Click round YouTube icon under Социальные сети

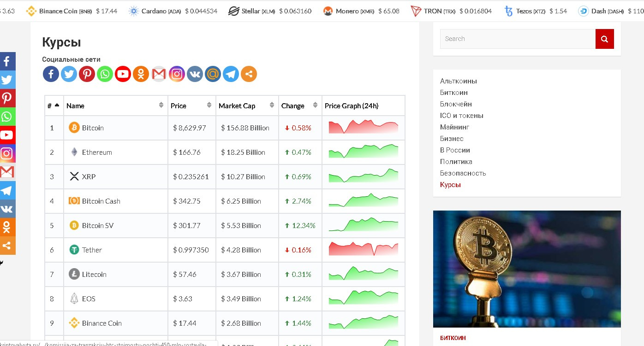click(x=123, y=74)
